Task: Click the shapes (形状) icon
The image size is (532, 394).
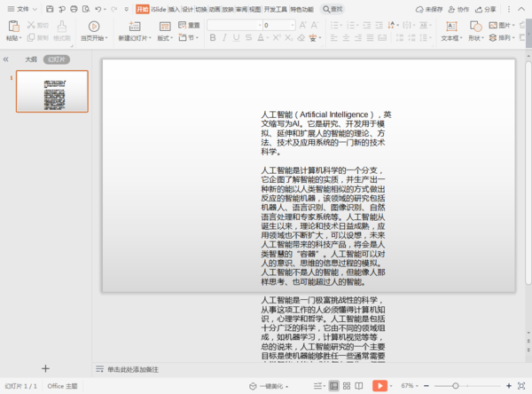Action: pyautogui.click(x=475, y=26)
